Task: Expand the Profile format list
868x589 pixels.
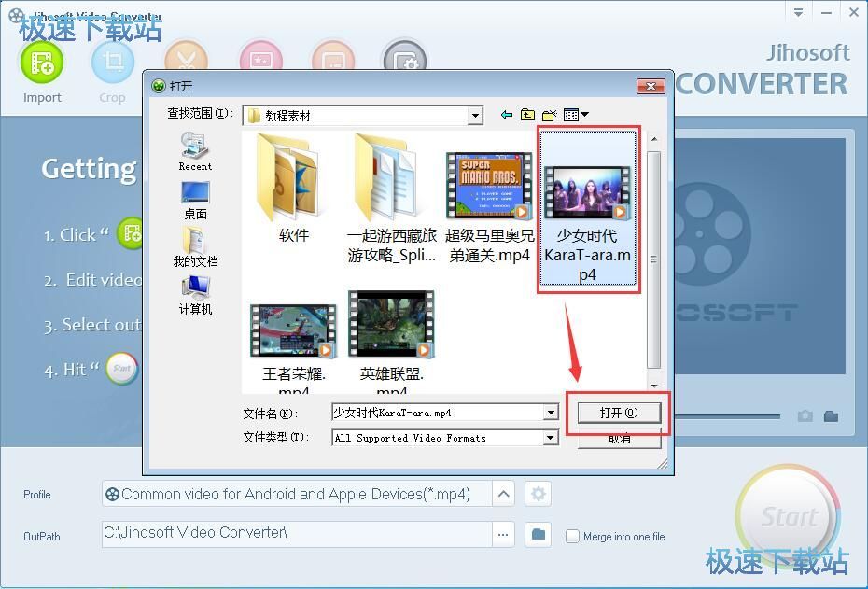Action: point(503,494)
